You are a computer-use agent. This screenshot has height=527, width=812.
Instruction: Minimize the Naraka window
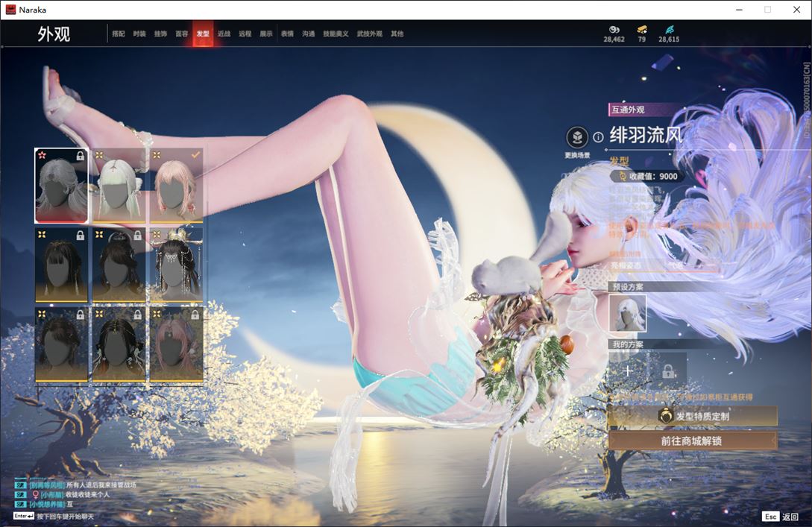click(739, 10)
